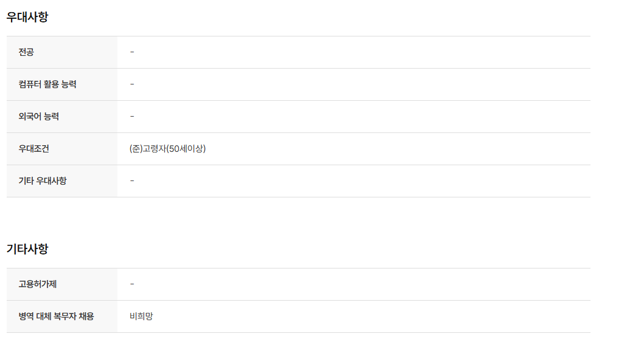
Task: Select the 고용허가제 row label
Action: click(x=38, y=284)
